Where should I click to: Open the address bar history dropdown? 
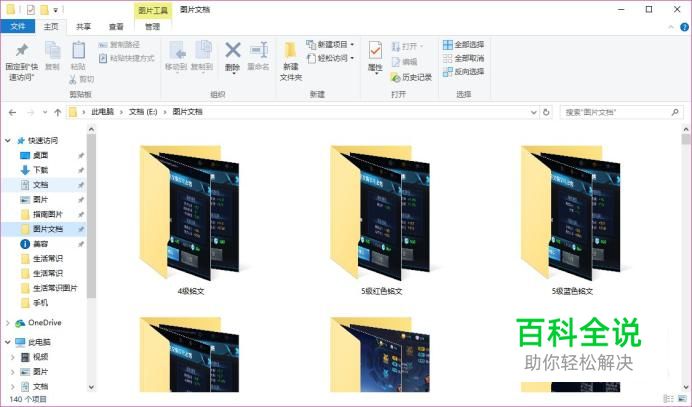(534, 113)
